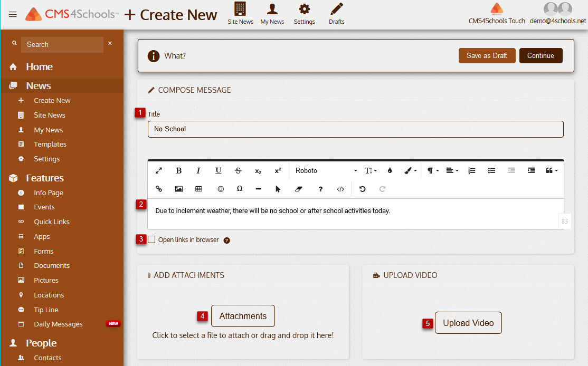
Task: Decrease paragraph indent
Action: pos(511,170)
